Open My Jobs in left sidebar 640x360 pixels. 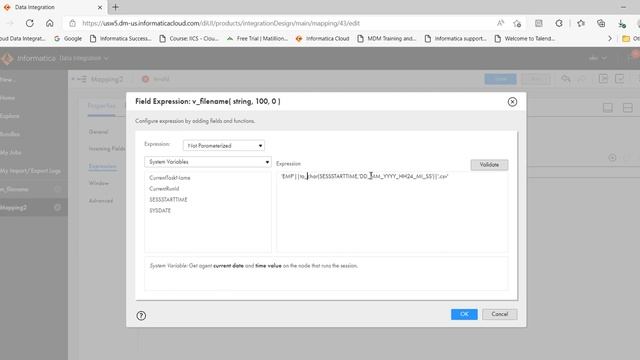pyautogui.click(x=11, y=152)
